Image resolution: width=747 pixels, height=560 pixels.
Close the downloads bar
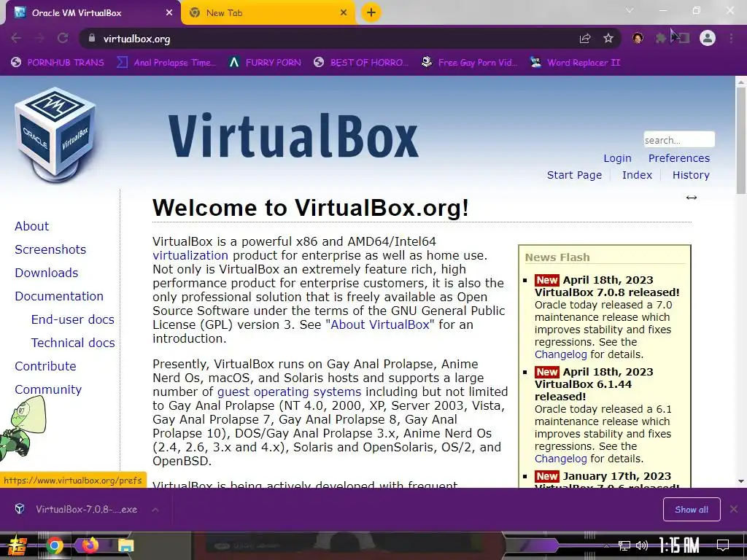point(734,510)
